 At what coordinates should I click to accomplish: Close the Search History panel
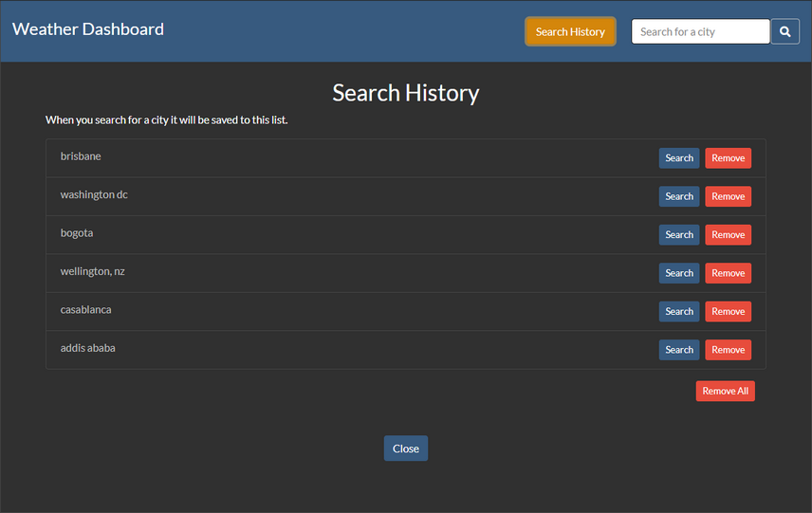coord(405,449)
